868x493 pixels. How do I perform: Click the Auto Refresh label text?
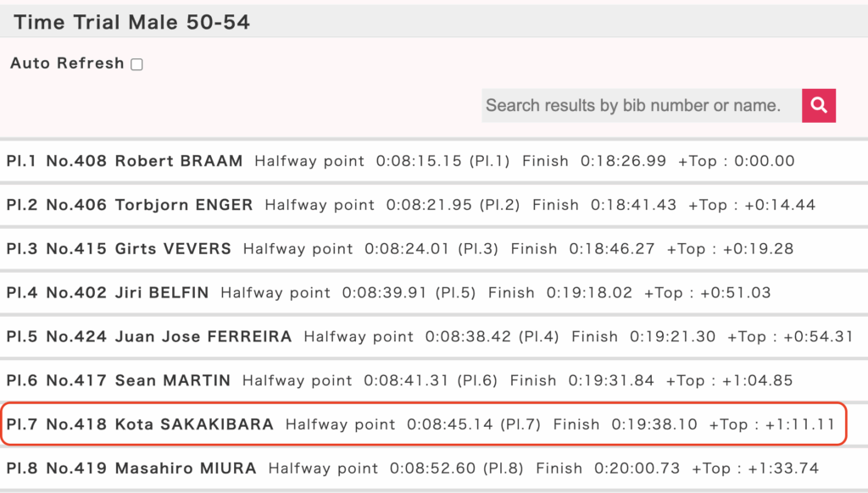click(67, 63)
